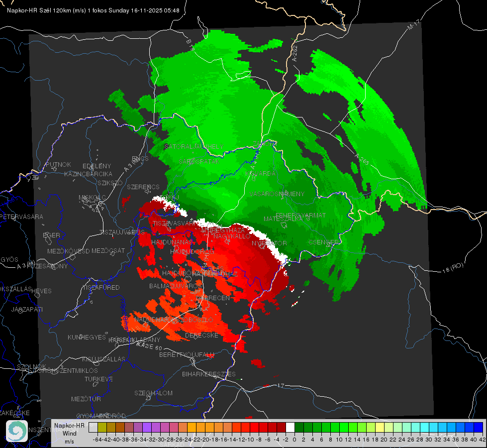Click the EGER city label
Screen dimensions: 487x448
[51, 235]
